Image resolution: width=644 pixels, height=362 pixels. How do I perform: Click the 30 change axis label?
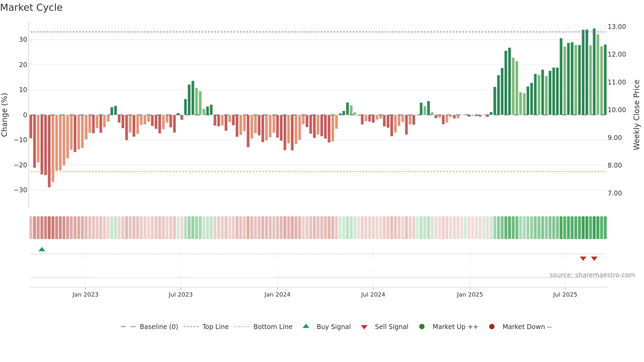(23, 40)
